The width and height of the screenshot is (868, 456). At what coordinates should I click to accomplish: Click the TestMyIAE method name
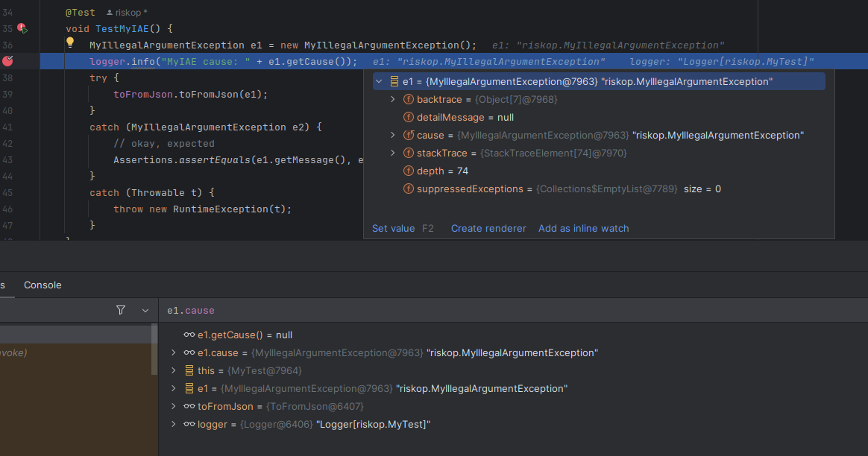[x=122, y=28]
